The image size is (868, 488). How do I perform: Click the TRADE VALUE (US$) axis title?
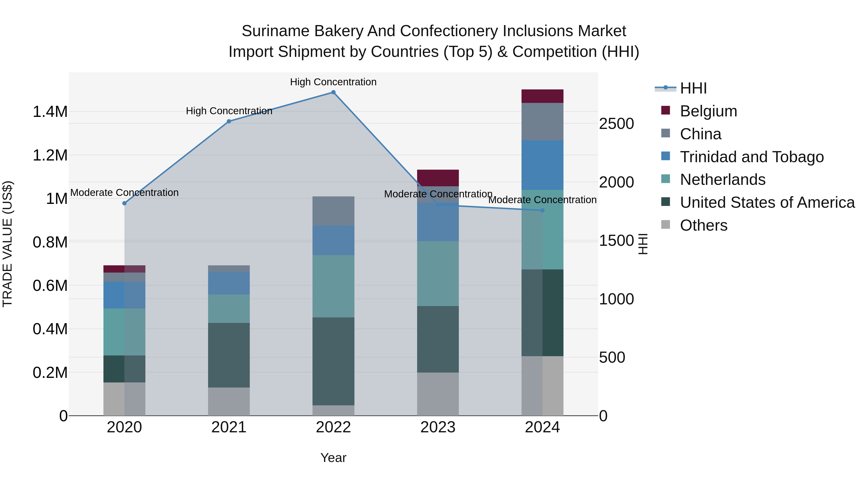(7, 244)
